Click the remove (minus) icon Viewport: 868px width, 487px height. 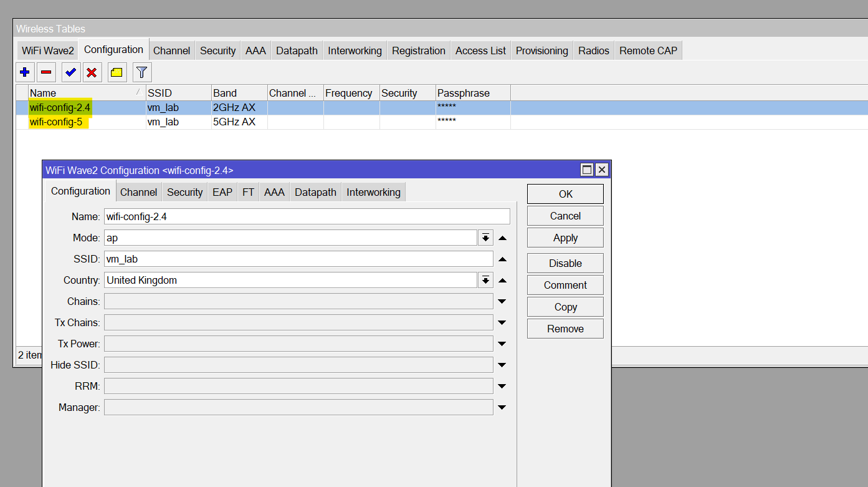(47, 72)
